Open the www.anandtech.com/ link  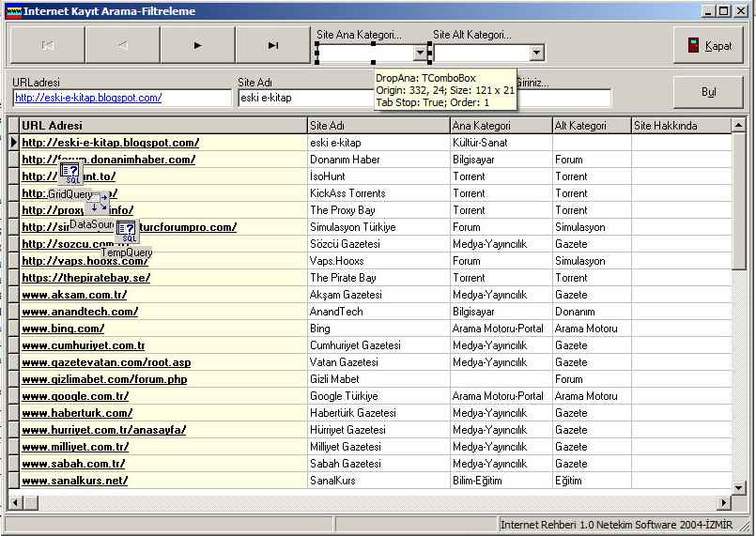80,312
